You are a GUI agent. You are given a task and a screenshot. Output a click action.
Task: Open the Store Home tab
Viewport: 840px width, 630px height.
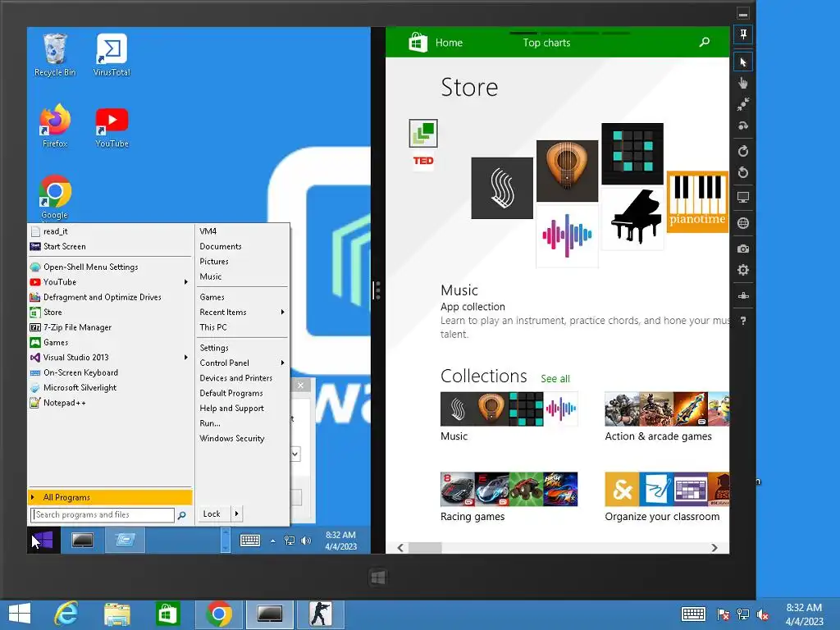(449, 43)
